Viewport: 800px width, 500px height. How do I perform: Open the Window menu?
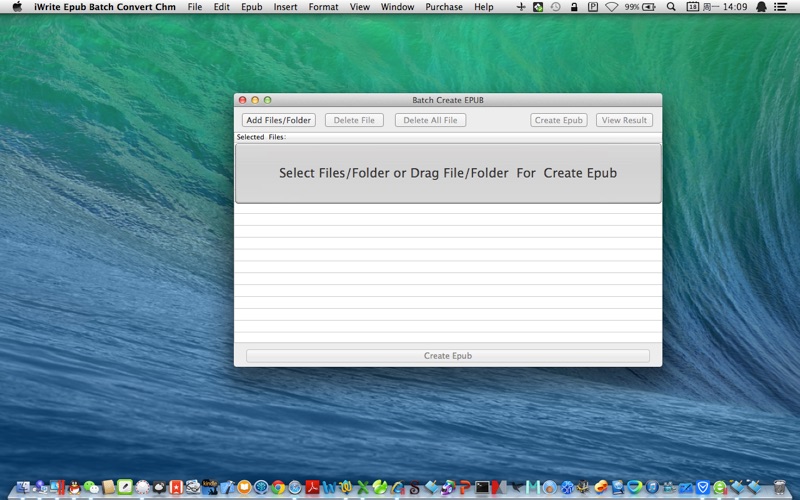(x=397, y=7)
